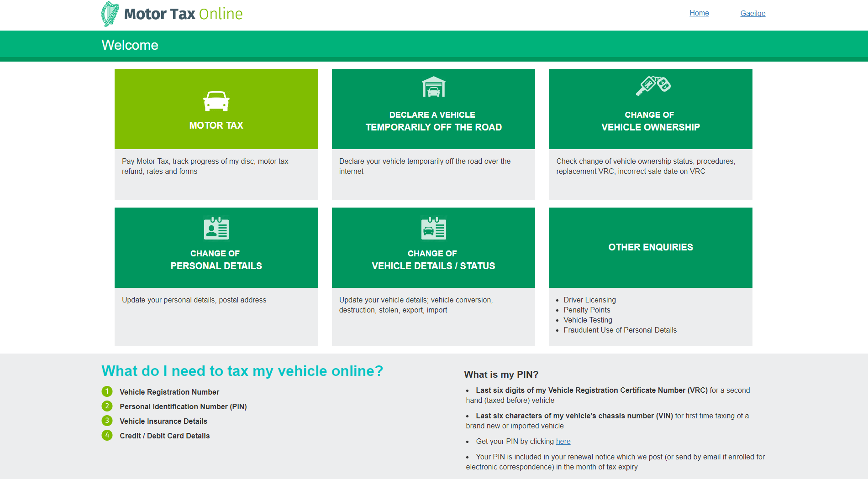The width and height of the screenshot is (868, 479).
Task: Click 'Credit / Debit Card Details' text
Action: 165,436
